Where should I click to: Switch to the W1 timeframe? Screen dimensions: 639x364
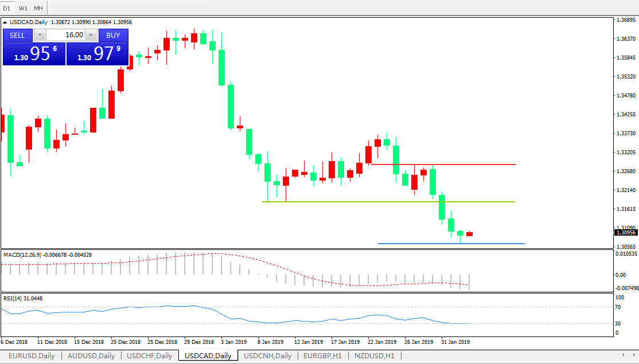[23, 8]
